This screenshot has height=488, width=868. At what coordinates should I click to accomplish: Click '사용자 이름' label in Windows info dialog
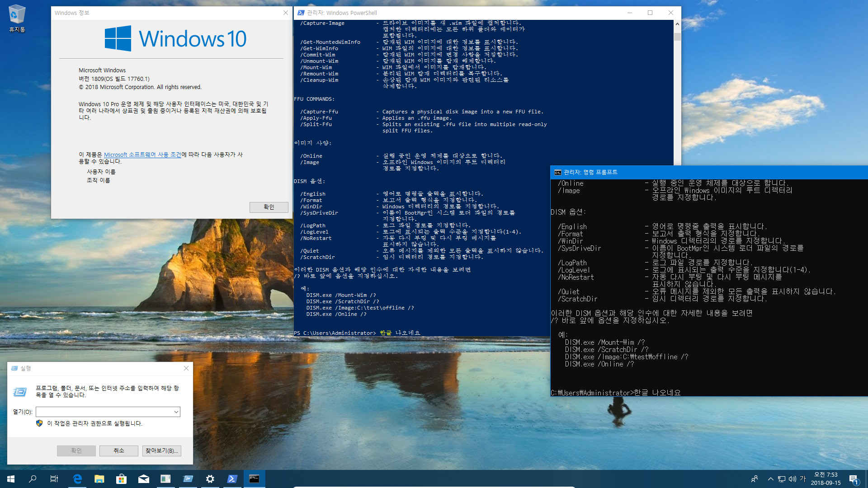click(x=101, y=172)
